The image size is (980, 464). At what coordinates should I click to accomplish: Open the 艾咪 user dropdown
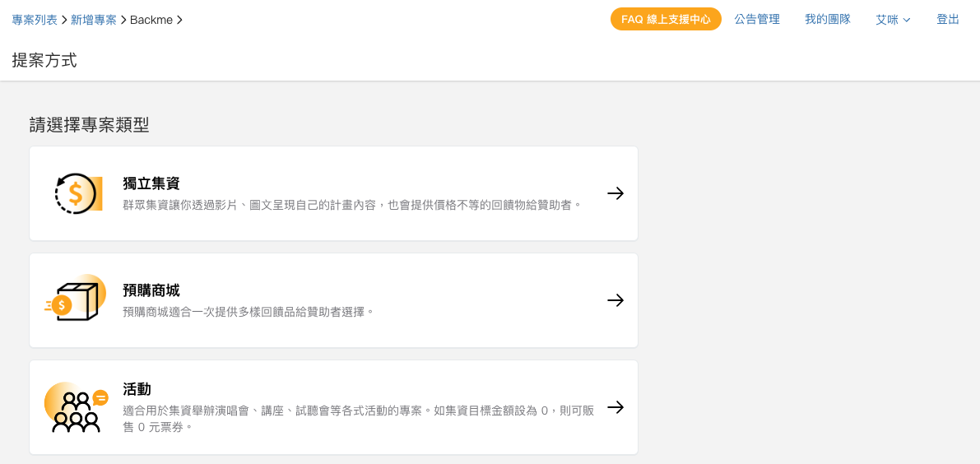(x=893, y=20)
